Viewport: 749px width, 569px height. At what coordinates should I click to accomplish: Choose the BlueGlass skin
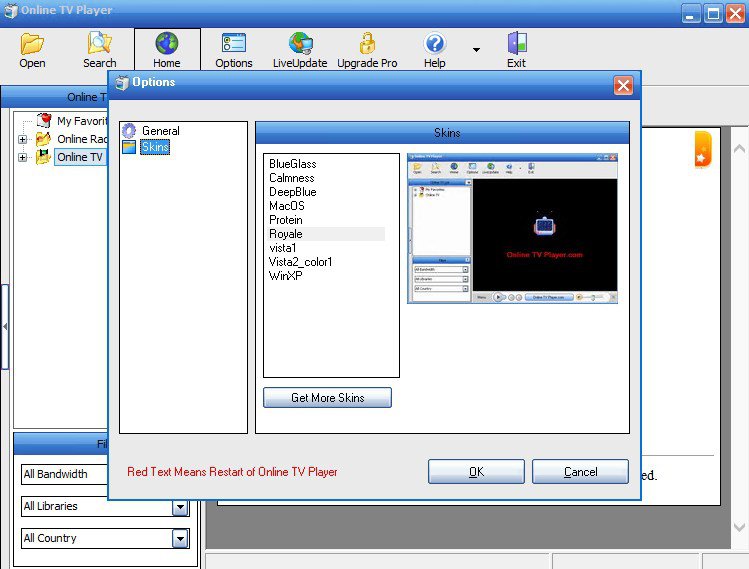click(x=292, y=164)
